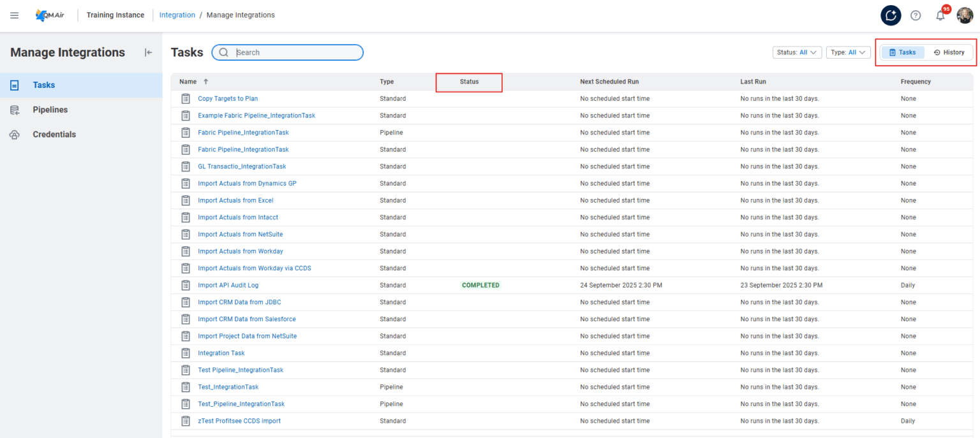Open the Import API Audit Log task

click(x=228, y=285)
